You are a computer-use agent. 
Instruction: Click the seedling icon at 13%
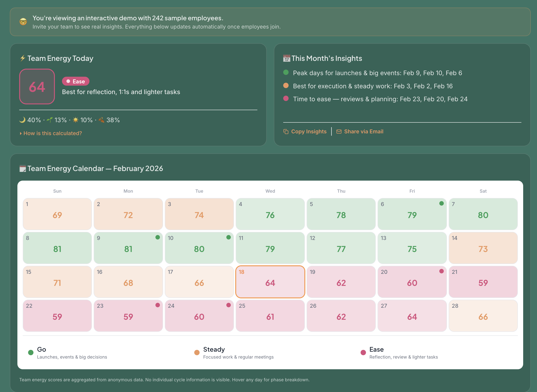pyautogui.click(x=50, y=120)
